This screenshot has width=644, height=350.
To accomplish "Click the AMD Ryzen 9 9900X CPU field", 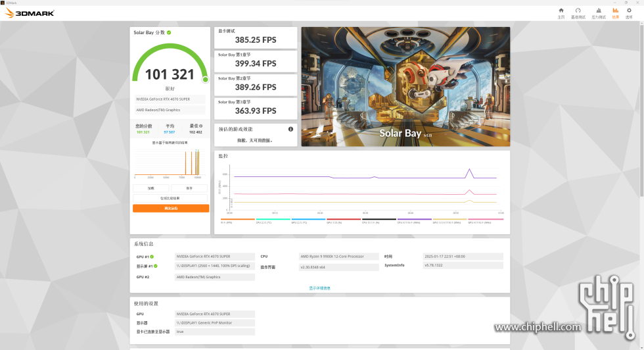I will (x=339, y=257).
